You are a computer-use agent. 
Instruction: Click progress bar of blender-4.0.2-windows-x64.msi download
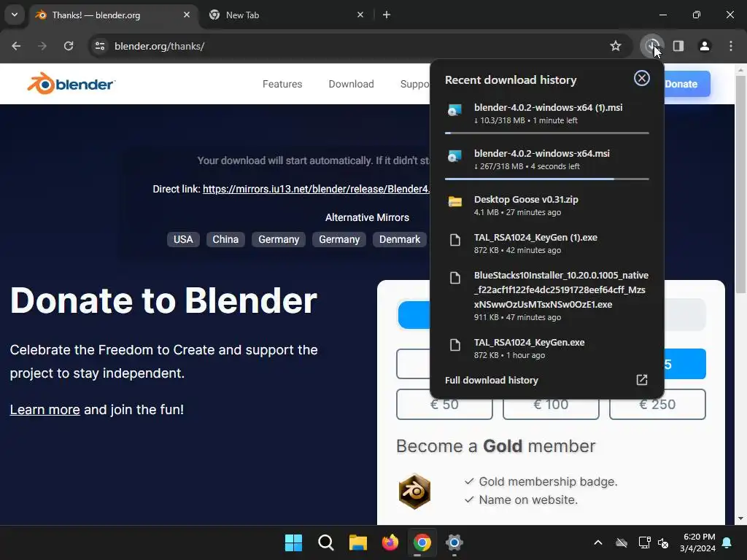pyautogui.click(x=547, y=179)
